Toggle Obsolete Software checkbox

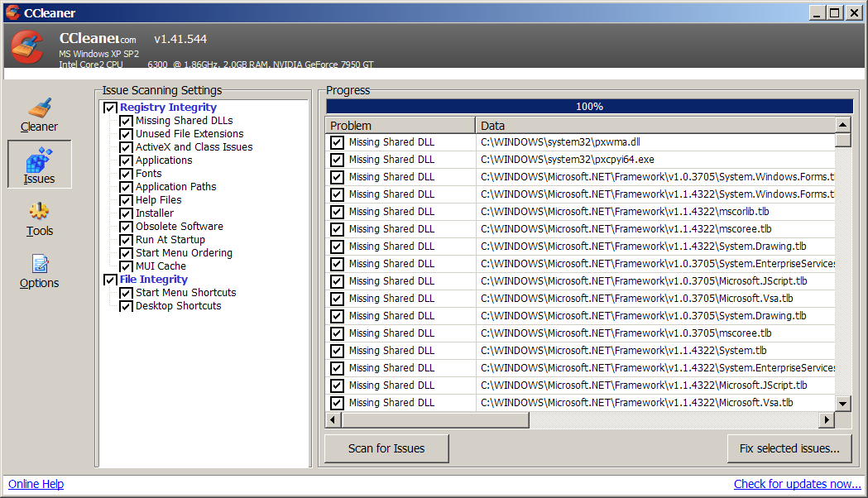tap(127, 227)
